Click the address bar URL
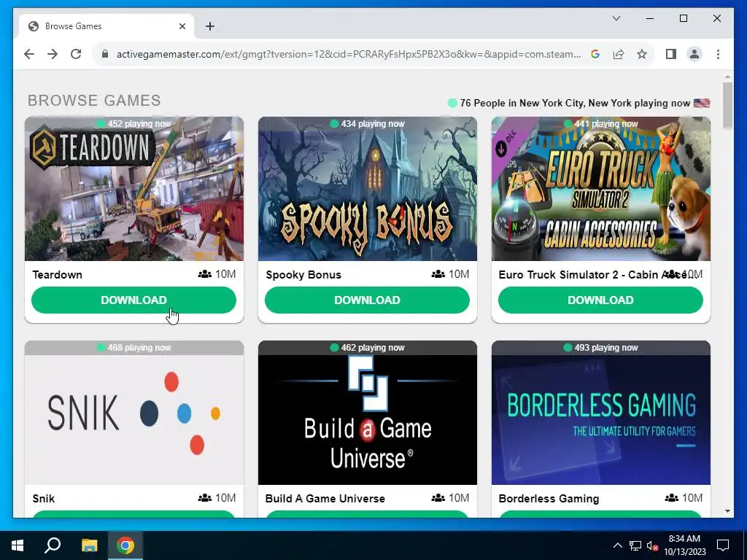The image size is (747, 560). click(348, 54)
